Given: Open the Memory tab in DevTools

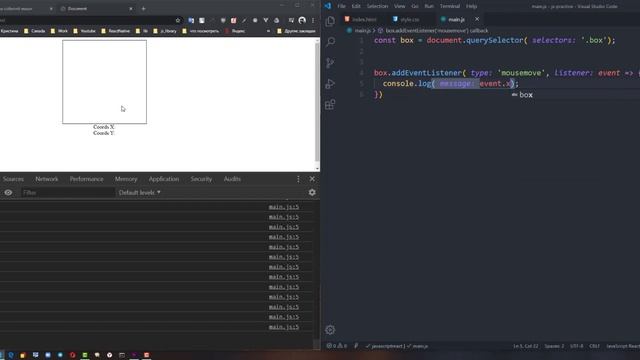Looking at the screenshot, I should pos(126,179).
